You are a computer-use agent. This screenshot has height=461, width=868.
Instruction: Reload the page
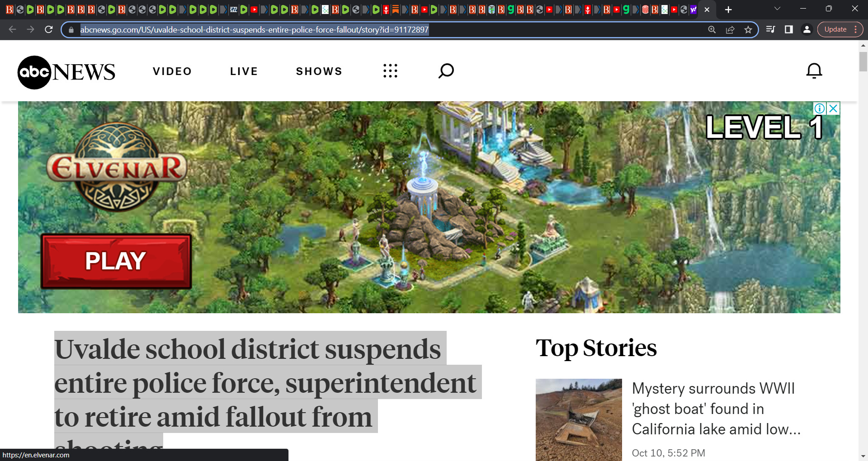[49, 30]
